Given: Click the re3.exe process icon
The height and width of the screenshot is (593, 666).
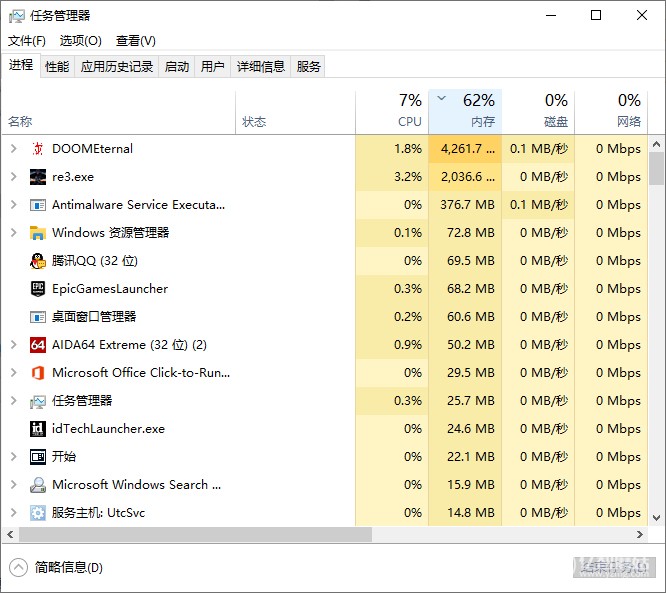Looking at the screenshot, I should [38, 177].
